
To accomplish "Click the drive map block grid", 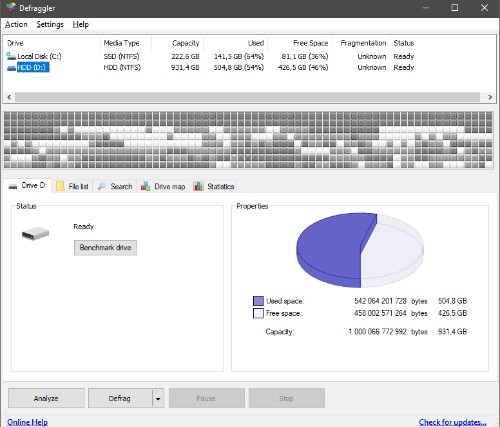I will [x=248, y=140].
